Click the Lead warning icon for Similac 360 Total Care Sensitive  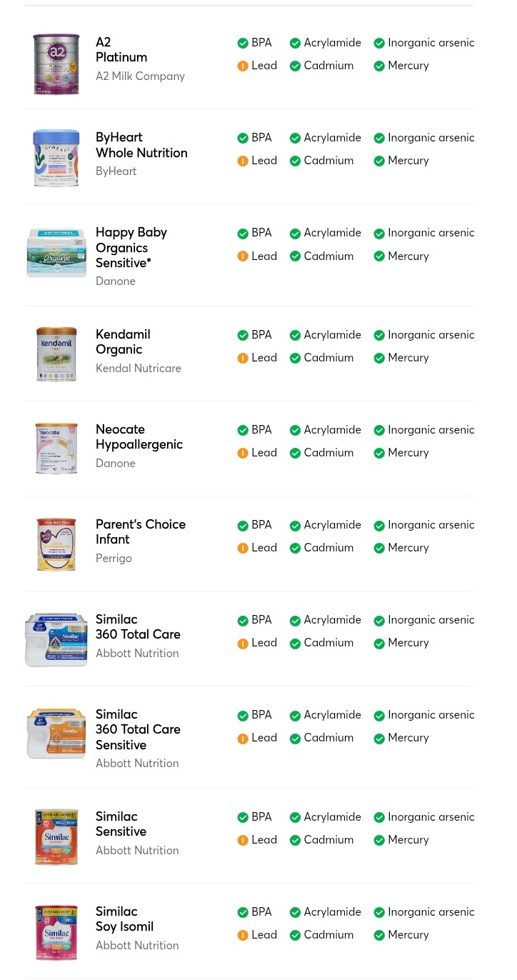(x=243, y=739)
